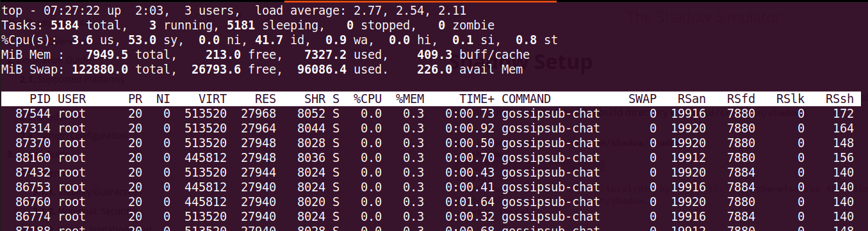The height and width of the screenshot is (231, 868).
Task: Select PID 86774 in the process list
Action: coord(33,216)
